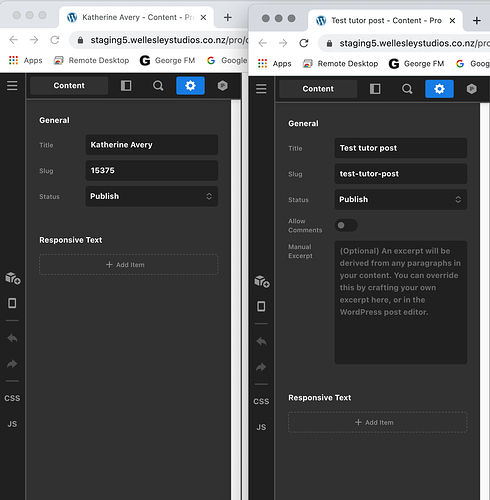Toggle Allow Comments switch
This screenshot has height=500, width=490.
point(346,225)
